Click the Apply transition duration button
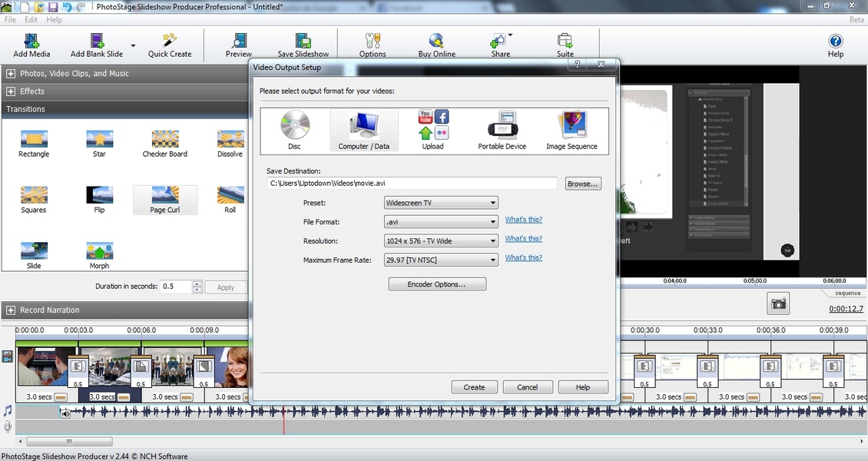The image size is (868, 461). (225, 287)
